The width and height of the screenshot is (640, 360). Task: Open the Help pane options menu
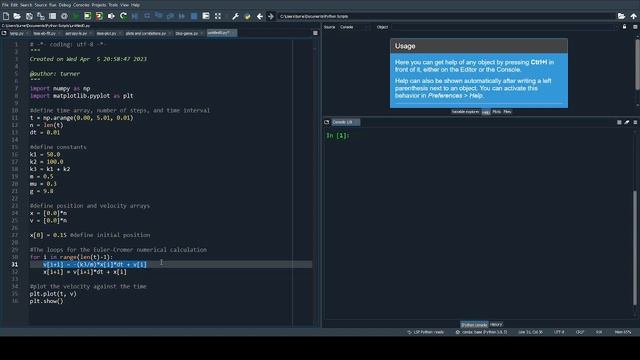pyautogui.click(x=635, y=27)
